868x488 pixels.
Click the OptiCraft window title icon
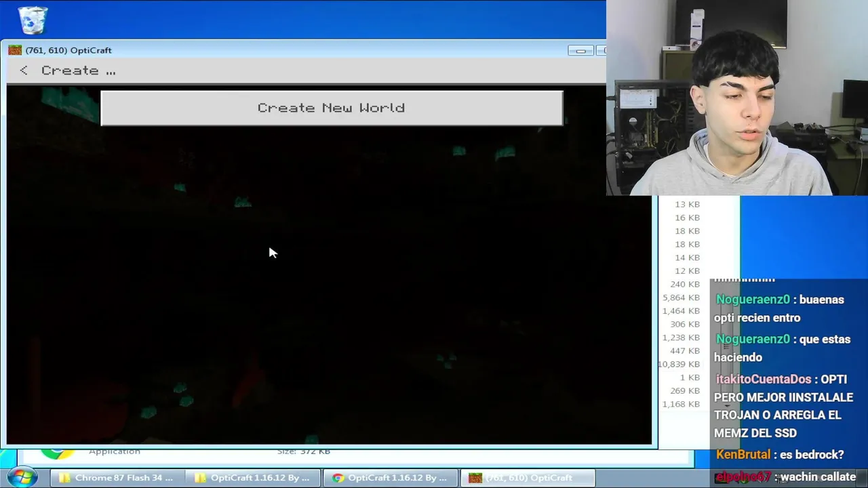(x=15, y=50)
